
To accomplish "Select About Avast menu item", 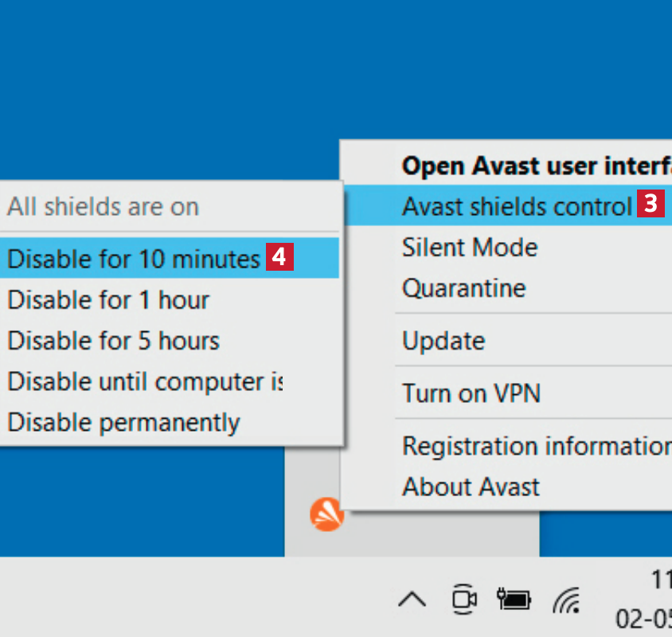I will (x=471, y=487).
